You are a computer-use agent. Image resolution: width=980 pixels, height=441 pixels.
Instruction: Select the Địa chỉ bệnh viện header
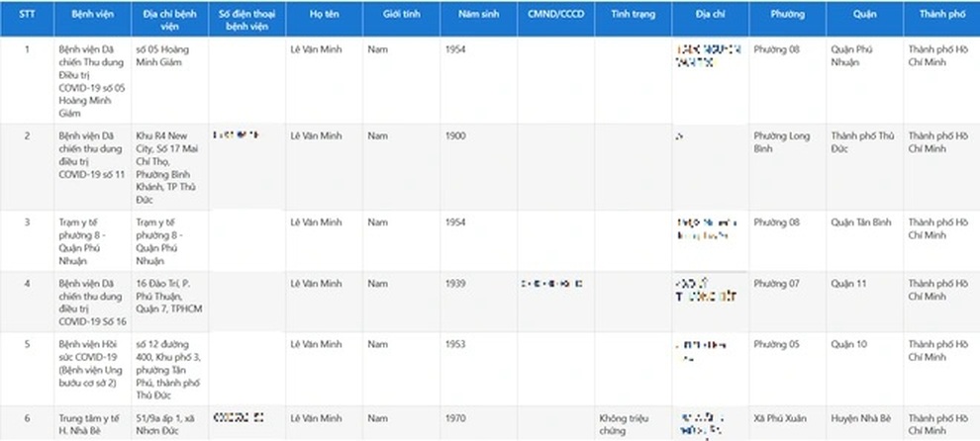[x=169, y=20]
